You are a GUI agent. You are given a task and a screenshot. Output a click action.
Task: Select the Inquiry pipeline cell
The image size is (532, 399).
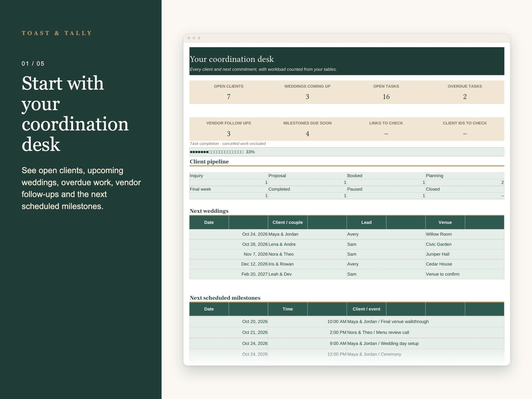click(229, 176)
